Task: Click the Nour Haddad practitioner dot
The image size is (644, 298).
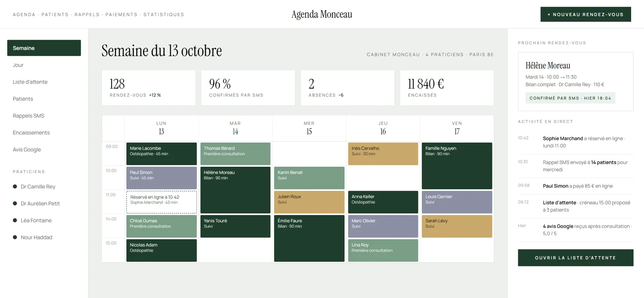Action: pos(15,237)
